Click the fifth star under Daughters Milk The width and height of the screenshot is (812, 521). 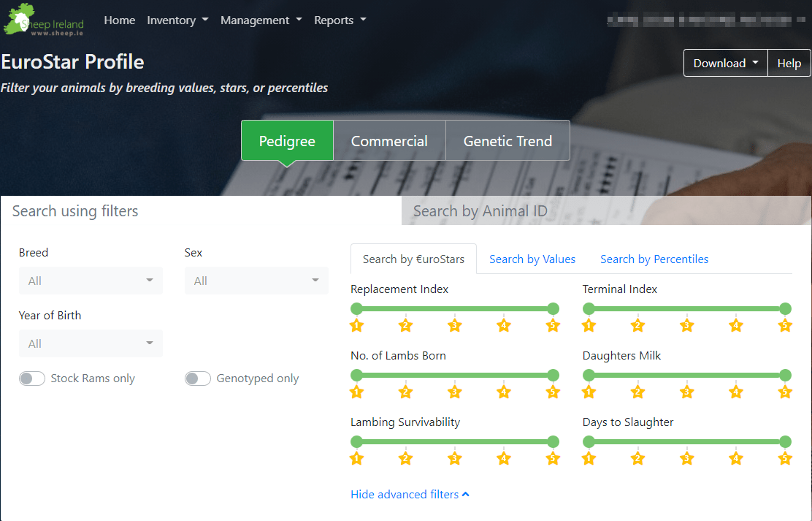point(784,392)
